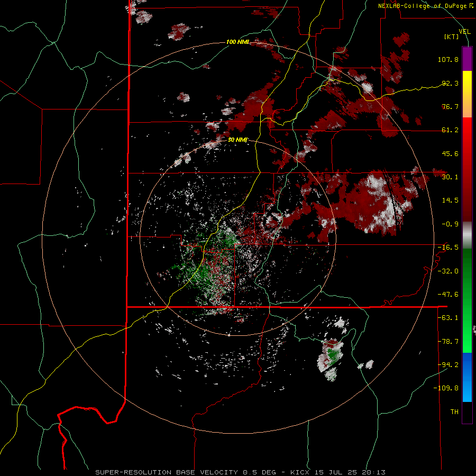Click the 61.2 velocity scale value

[450, 130]
